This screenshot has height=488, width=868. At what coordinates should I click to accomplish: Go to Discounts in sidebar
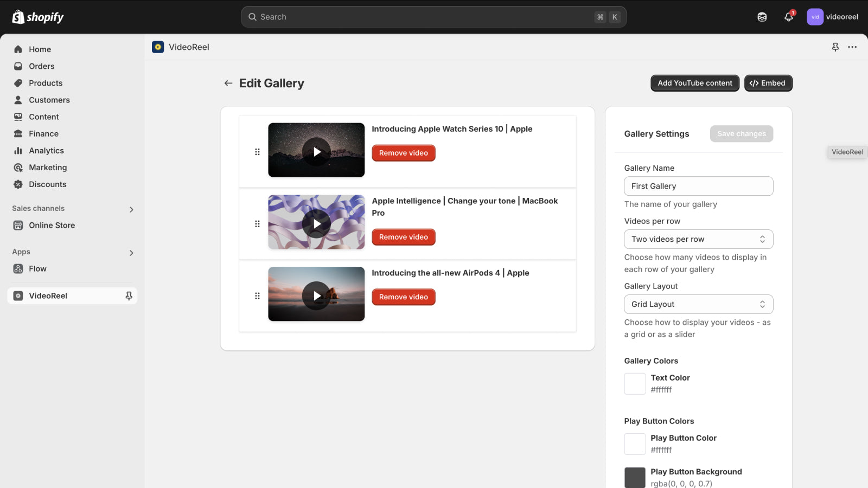(x=47, y=184)
